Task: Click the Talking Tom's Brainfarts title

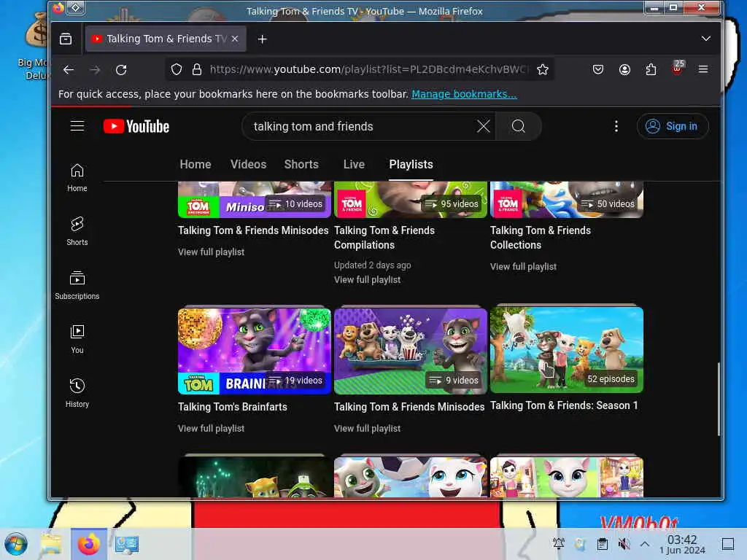Action: tap(233, 407)
